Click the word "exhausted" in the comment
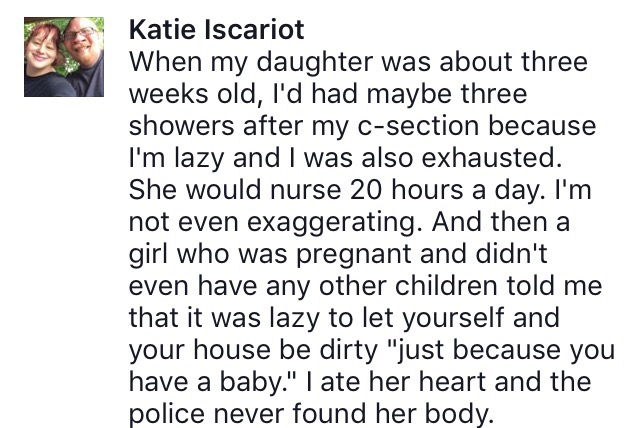640x428 pixels. click(488, 157)
